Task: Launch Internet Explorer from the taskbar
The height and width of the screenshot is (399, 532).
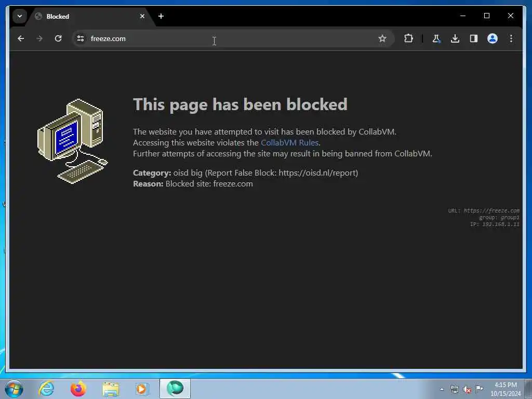Action: pos(46,389)
